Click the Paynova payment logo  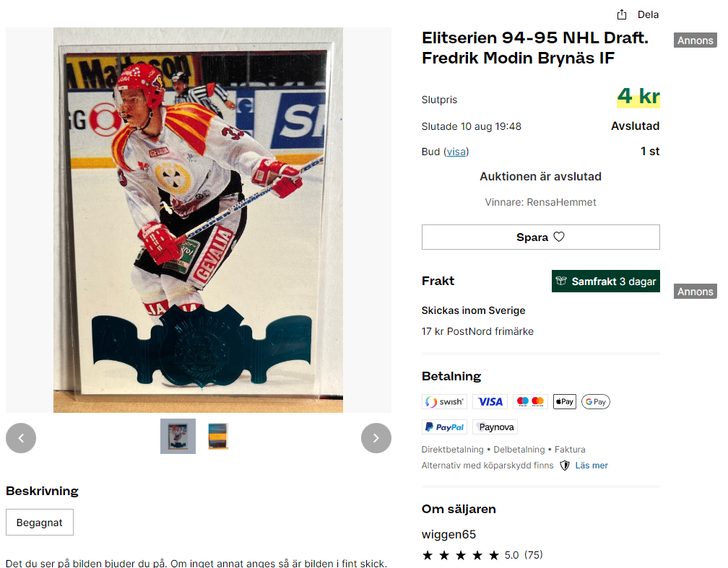495,427
